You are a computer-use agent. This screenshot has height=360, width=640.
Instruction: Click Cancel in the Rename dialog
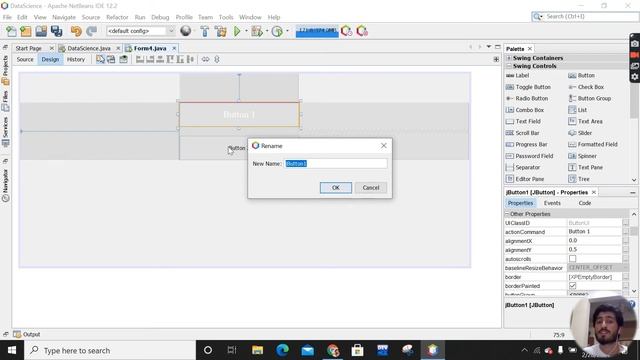pyautogui.click(x=371, y=188)
